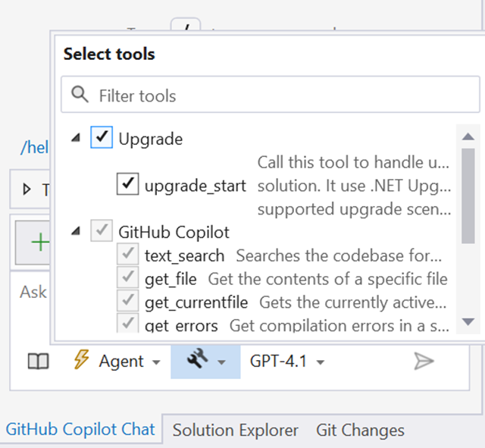Viewport: 485px width, 448px height.
Task: Open the GPT-4.1 model dropdown
Action: pyautogui.click(x=321, y=362)
